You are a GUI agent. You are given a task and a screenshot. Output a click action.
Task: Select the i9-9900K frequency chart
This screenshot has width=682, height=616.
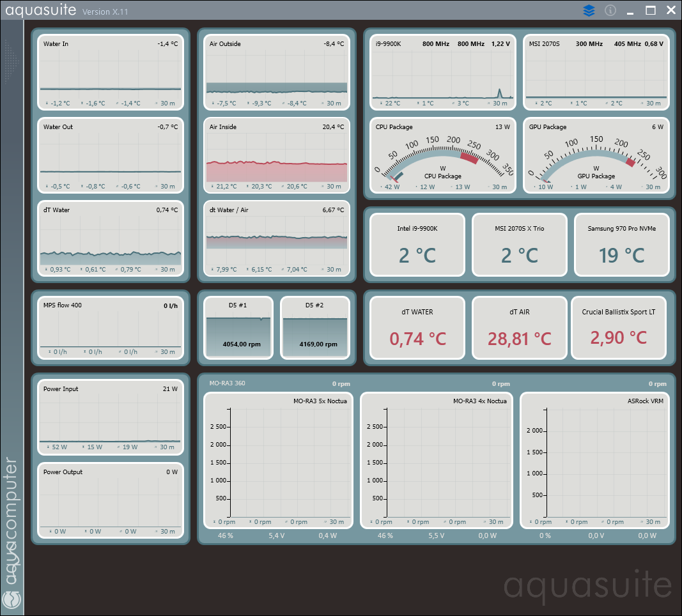(x=443, y=73)
